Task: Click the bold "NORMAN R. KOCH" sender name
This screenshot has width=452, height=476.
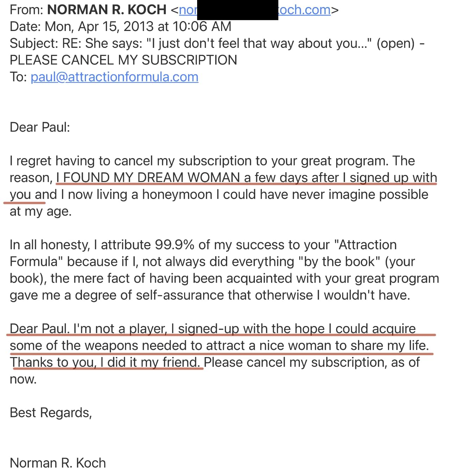Action: (x=107, y=10)
